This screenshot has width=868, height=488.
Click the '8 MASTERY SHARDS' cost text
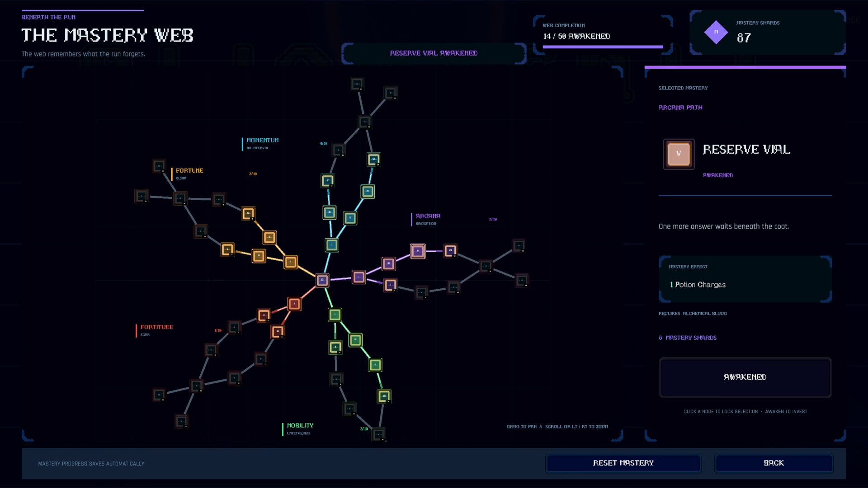click(x=688, y=338)
